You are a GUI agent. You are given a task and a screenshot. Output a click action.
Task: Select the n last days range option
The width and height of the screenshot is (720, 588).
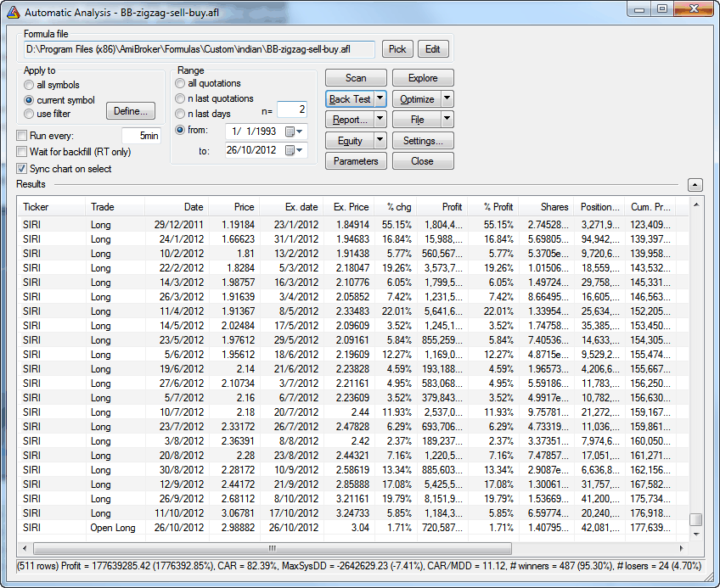click(180, 114)
